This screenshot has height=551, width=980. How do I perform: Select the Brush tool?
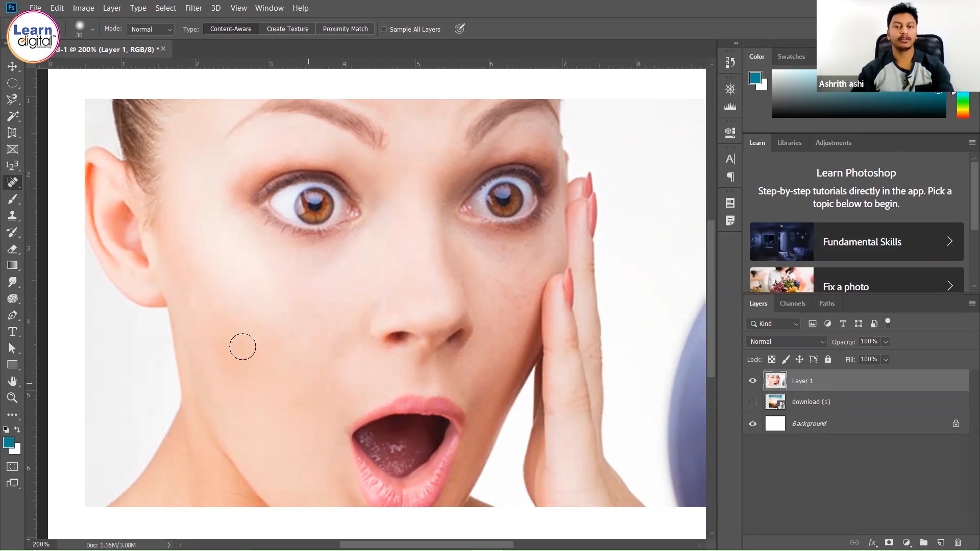click(x=12, y=199)
